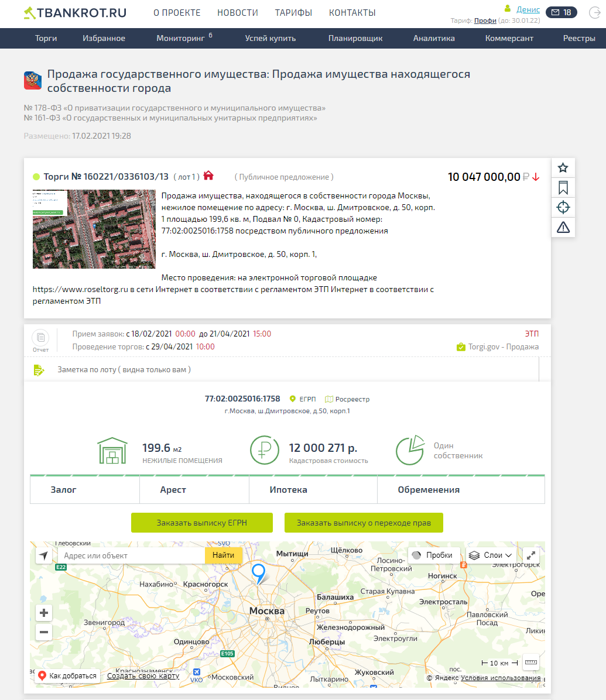The image size is (606, 700).
Task: Click the red price drop arrow
Action: pos(536,177)
